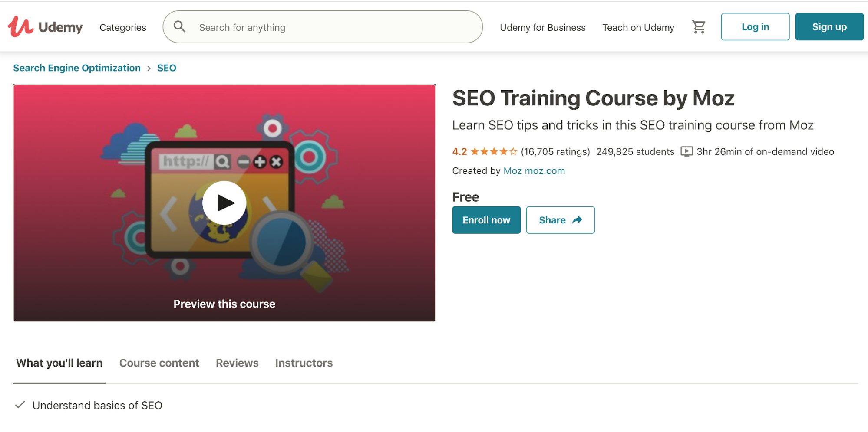This screenshot has height=432, width=868.
Task: Click the 4.2 rating number
Action: coord(459,151)
